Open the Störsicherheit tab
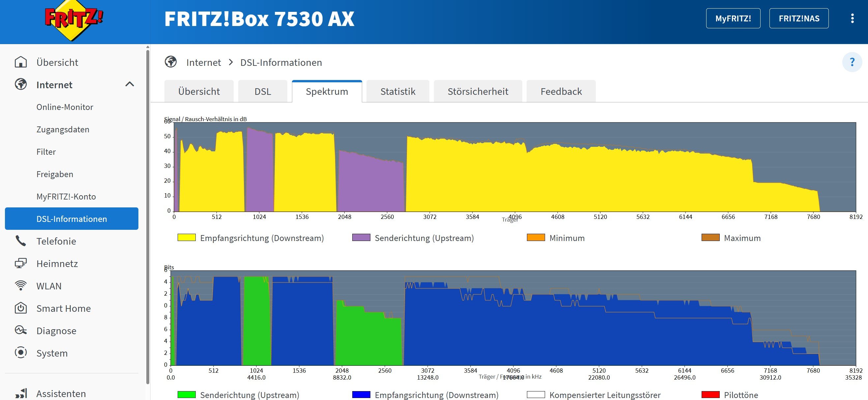The width and height of the screenshot is (868, 400). tap(477, 92)
